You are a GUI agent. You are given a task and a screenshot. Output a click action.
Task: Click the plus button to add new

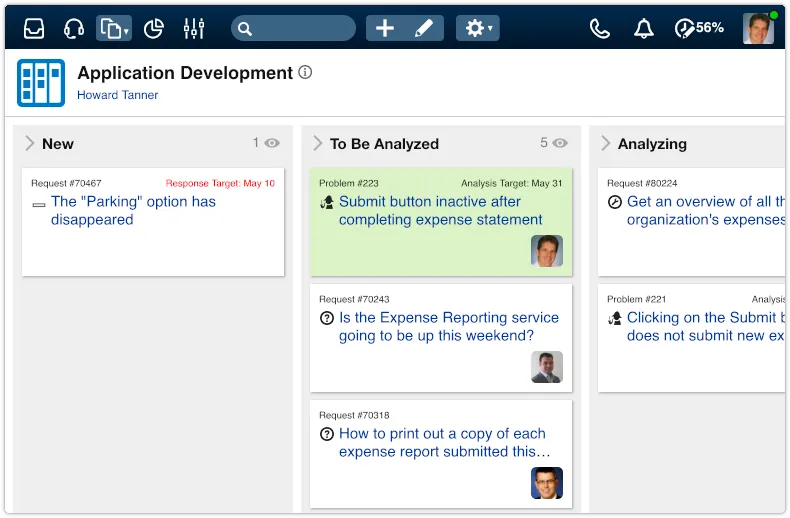(385, 28)
